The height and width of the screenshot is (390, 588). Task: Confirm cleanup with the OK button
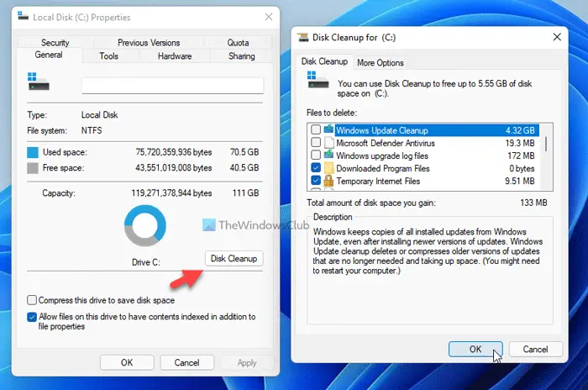tap(475, 349)
